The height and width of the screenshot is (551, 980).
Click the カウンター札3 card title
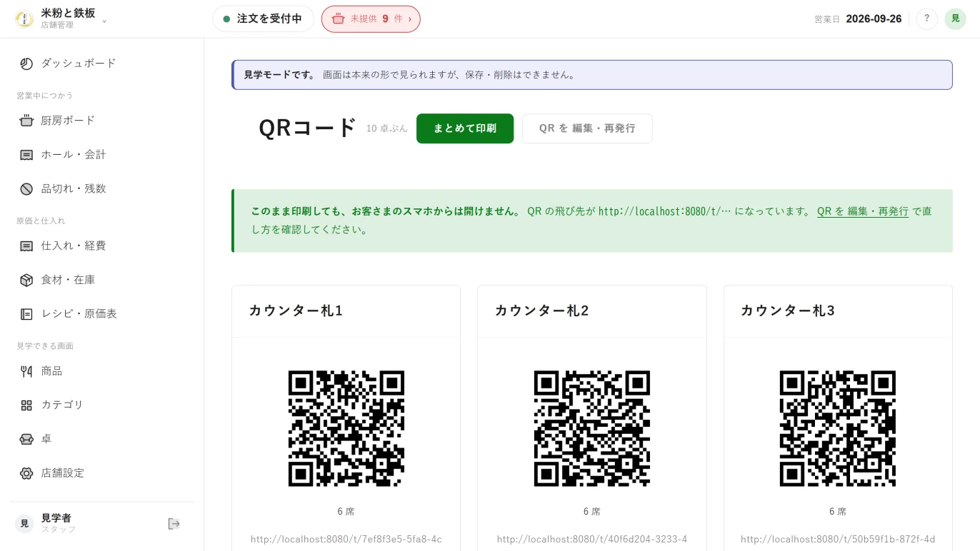[788, 310]
